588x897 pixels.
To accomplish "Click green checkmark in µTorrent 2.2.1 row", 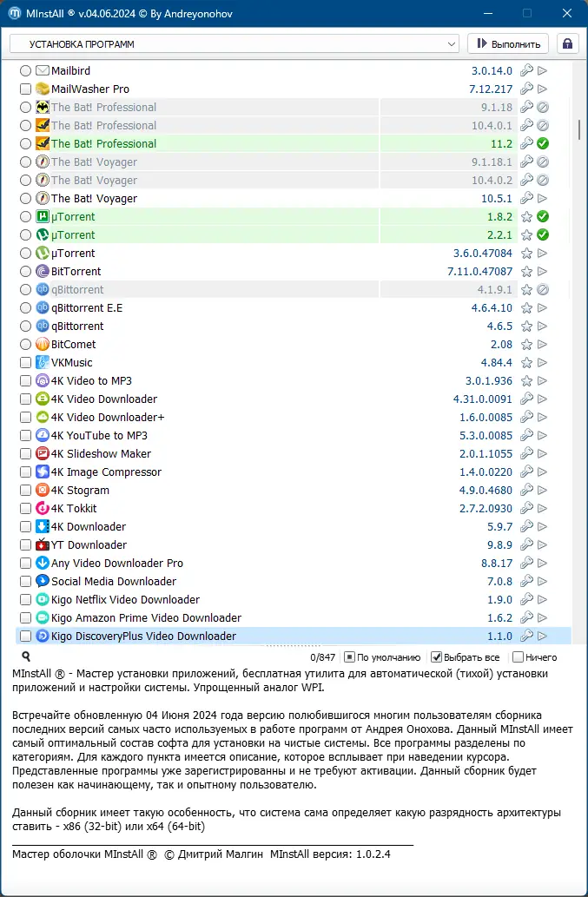I will click(x=543, y=235).
